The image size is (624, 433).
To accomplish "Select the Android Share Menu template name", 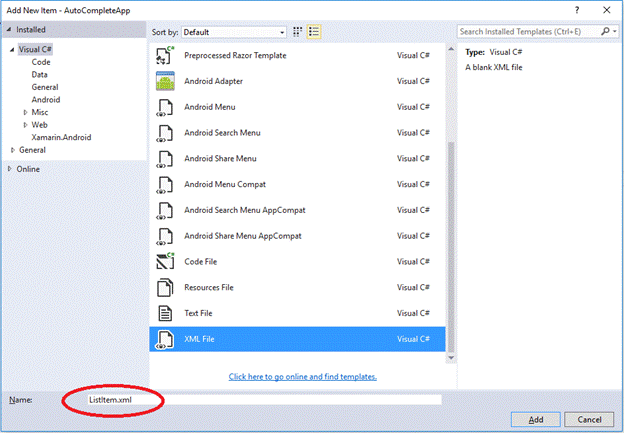I will point(220,159).
